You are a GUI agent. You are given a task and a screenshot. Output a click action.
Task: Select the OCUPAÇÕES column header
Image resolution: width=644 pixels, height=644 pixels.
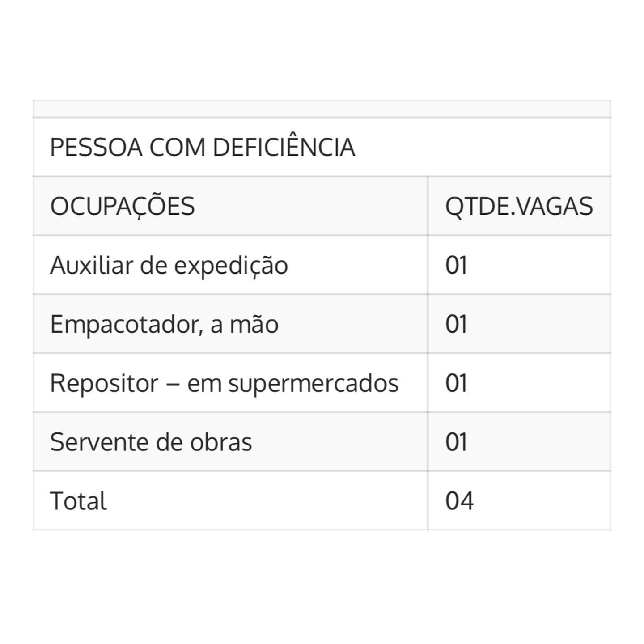[x=123, y=206]
